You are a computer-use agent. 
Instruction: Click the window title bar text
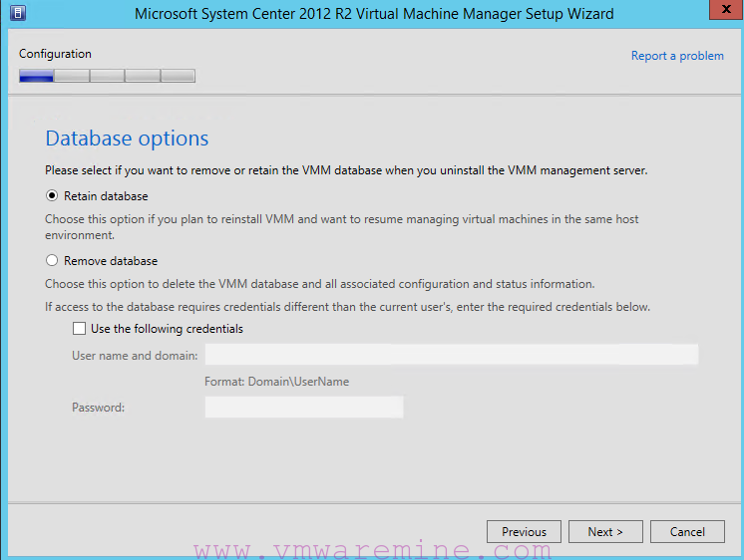374,14
